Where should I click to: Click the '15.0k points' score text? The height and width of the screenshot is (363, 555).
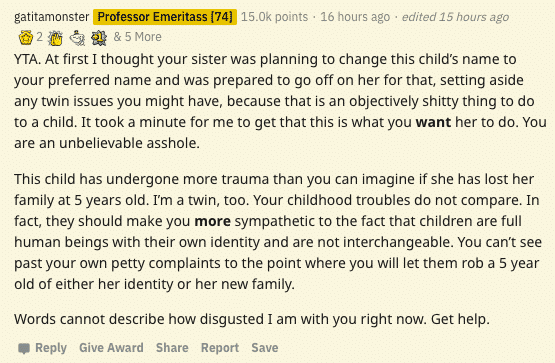pyautogui.click(x=274, y=17)
